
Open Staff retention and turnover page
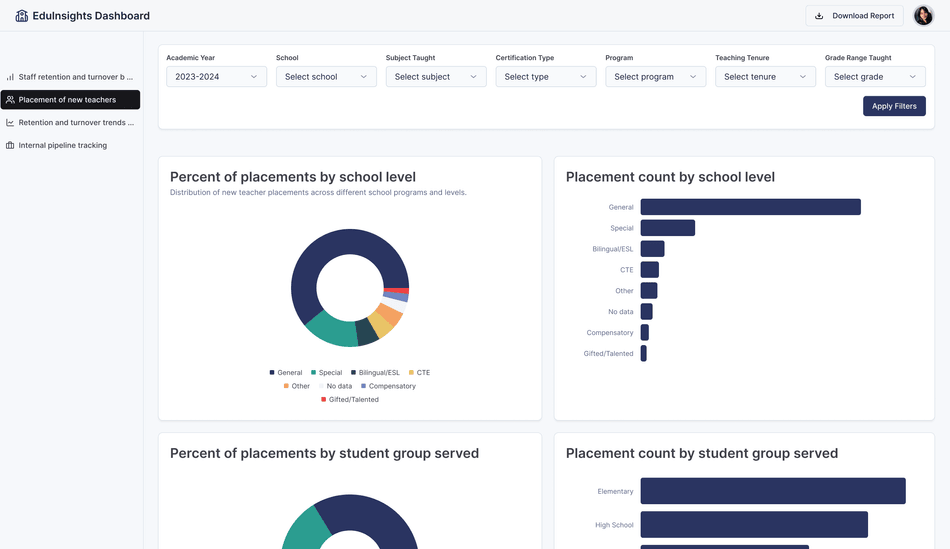click(x=75, y=77)
